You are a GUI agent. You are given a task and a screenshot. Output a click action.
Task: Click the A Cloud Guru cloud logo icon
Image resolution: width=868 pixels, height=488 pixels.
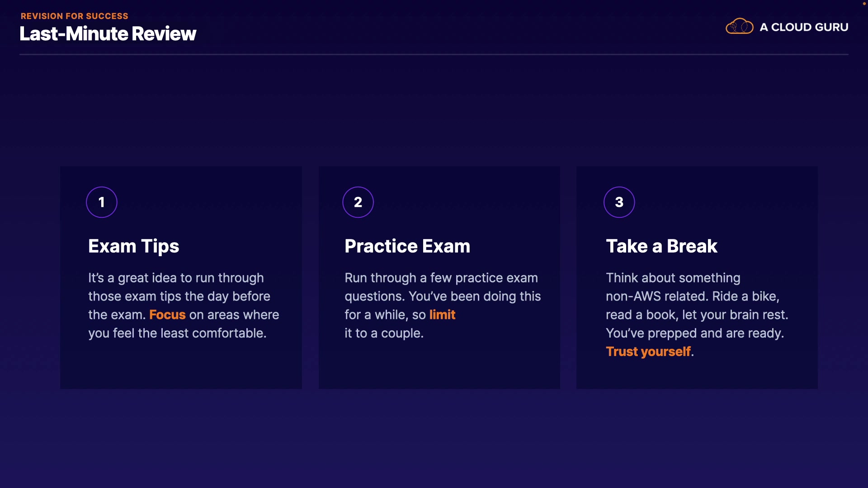click(739, 27)
